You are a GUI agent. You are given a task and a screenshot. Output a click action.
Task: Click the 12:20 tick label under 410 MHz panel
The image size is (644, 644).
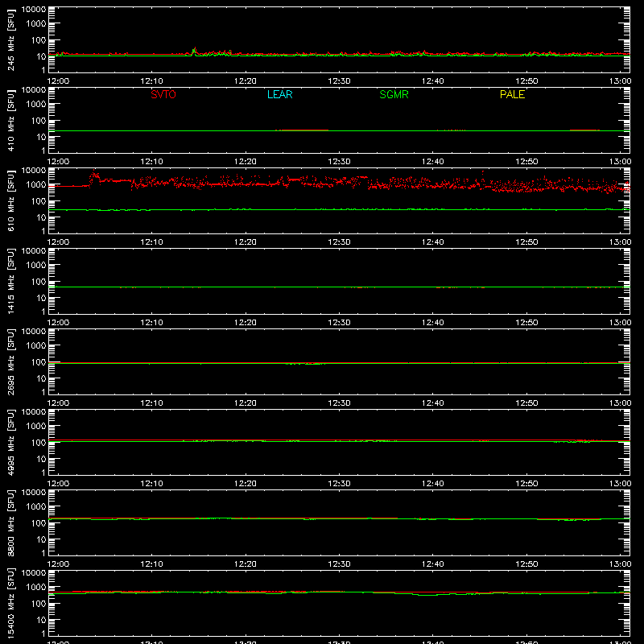click(x=246, y=162)
